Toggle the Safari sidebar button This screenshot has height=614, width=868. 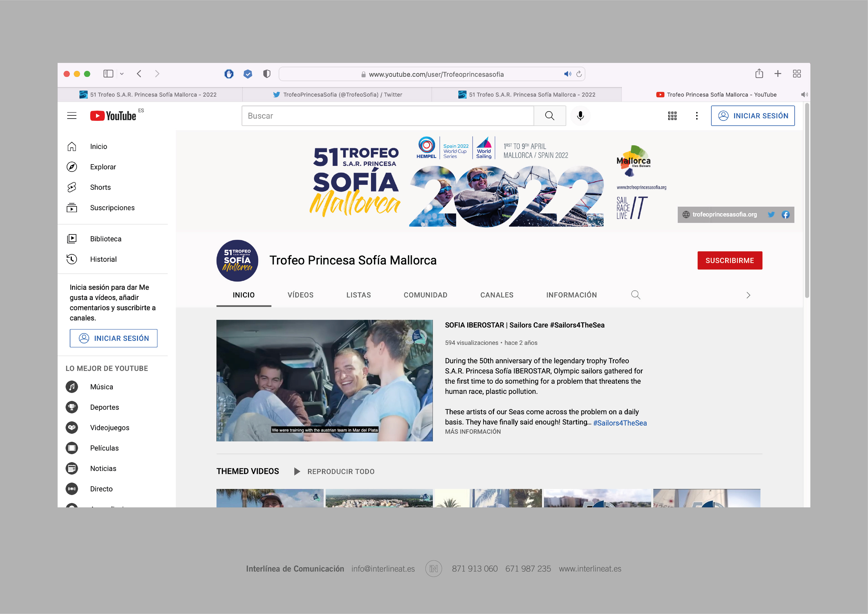pos(108,74)
